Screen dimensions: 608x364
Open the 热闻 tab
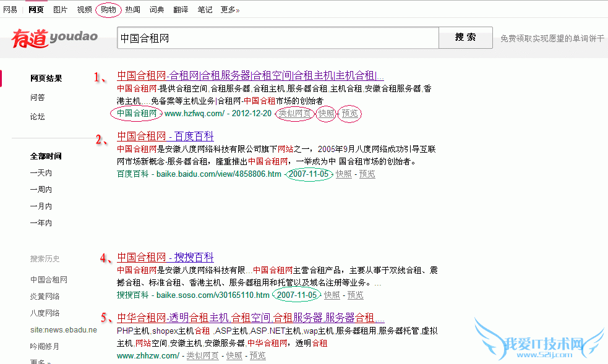[132, 10]
